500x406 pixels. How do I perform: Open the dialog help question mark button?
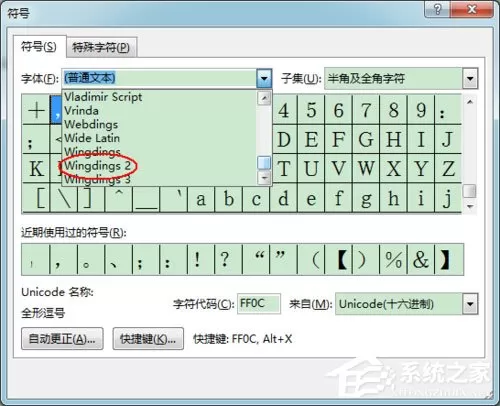tap(438, 9)
